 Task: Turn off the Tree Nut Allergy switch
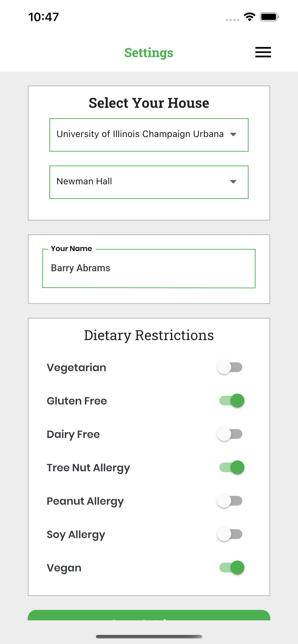(x=232, y=467)
